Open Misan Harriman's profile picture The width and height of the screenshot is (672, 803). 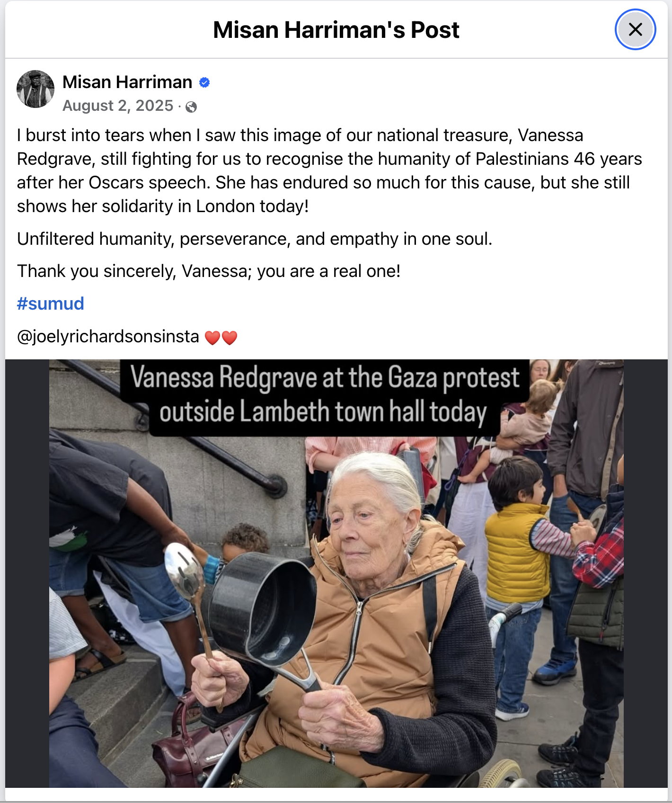[35, 89]
